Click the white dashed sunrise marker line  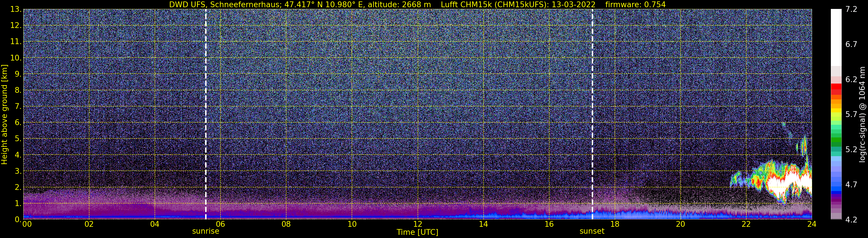pyautogui.click(x=205, y=114)
